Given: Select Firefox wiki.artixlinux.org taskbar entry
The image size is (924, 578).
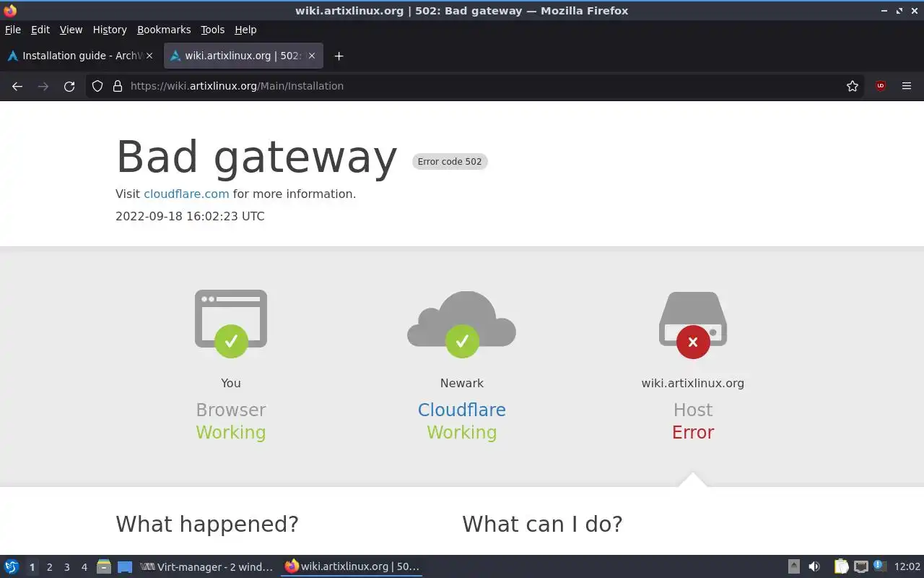Looking at the screenshot, I should coord(352,566).
